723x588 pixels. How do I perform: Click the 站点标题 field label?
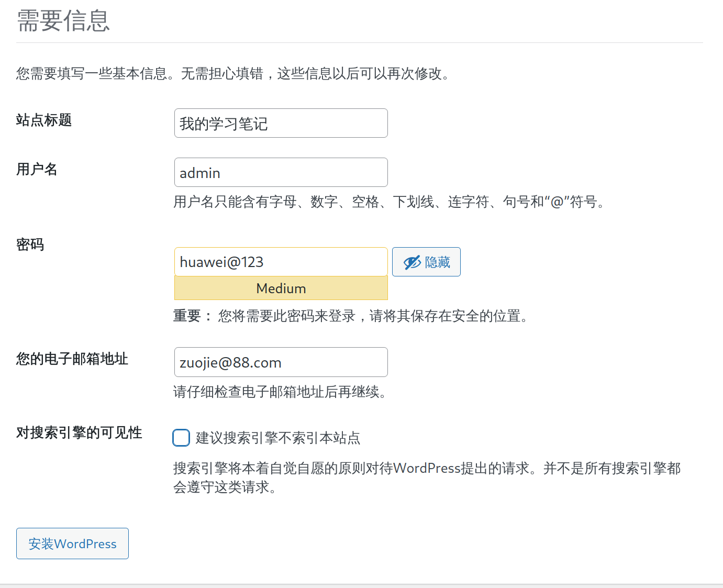[x=44, y=120]
